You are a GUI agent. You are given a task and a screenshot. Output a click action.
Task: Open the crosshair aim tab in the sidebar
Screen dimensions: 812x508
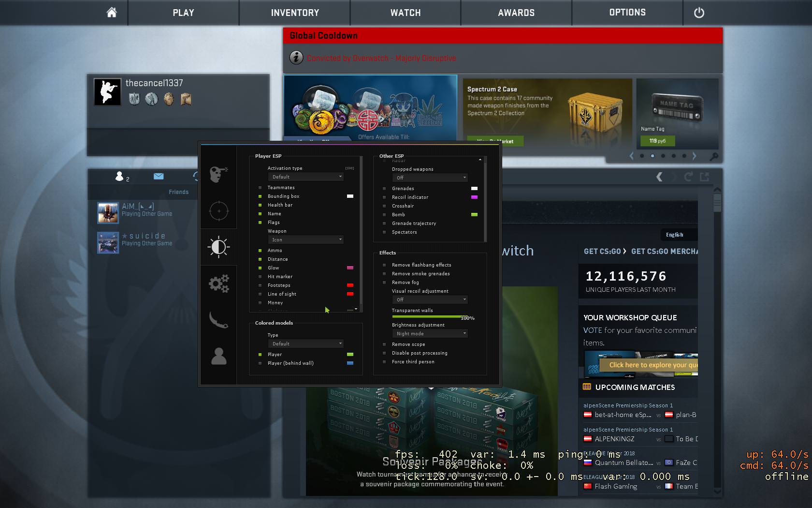pyautogui.click(x=218, y=211)
